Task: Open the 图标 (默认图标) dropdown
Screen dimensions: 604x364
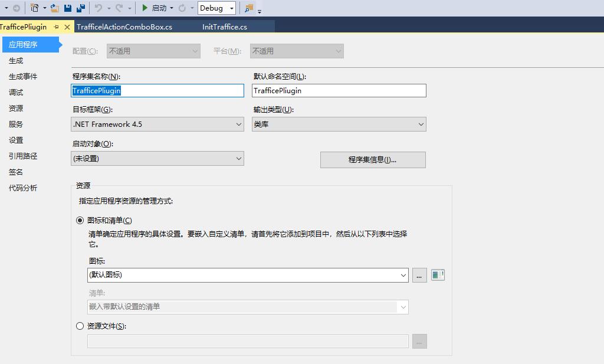Action: [x=248, y=275]
